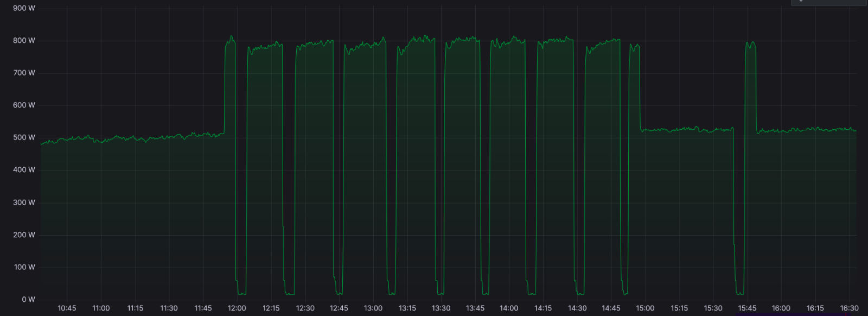Select the 100 W axis label

[x=24, y=267]
